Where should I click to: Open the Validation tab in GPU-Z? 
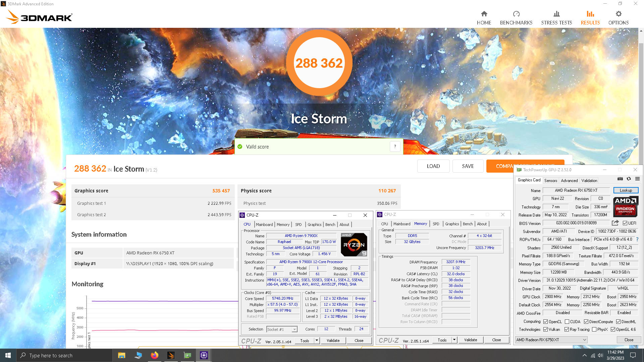pyautogui.click(x=589, y=180)
